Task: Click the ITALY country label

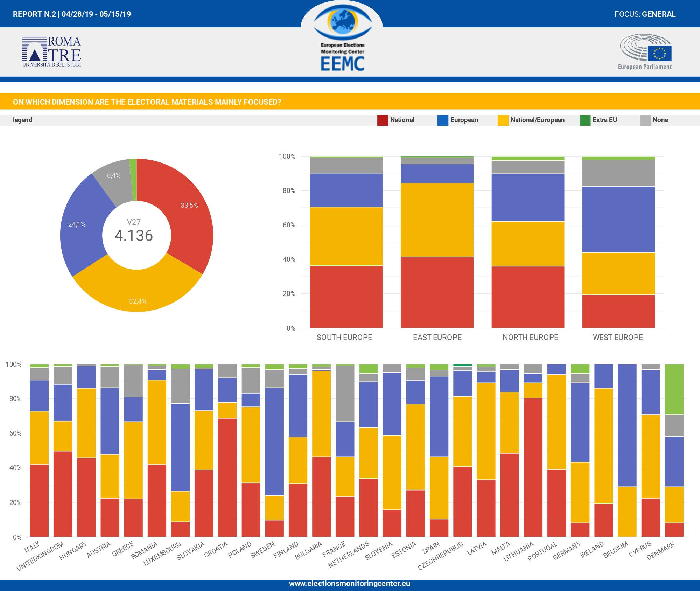Action: 32,547
